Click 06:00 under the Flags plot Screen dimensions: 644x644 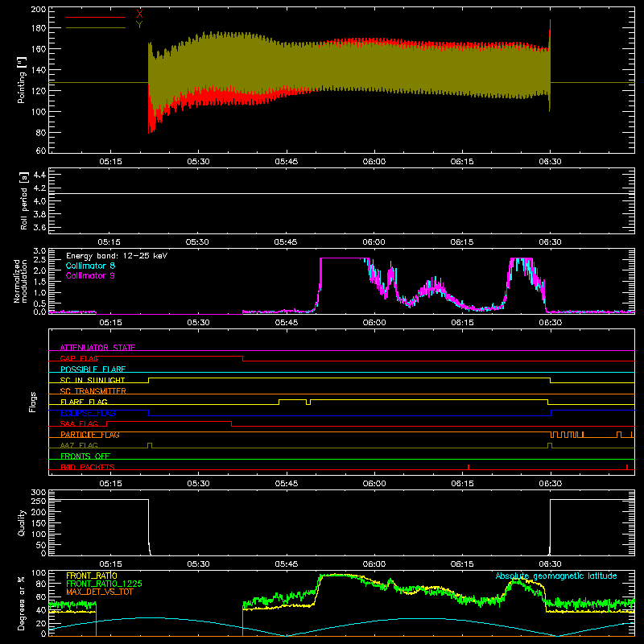pos(374,484)
